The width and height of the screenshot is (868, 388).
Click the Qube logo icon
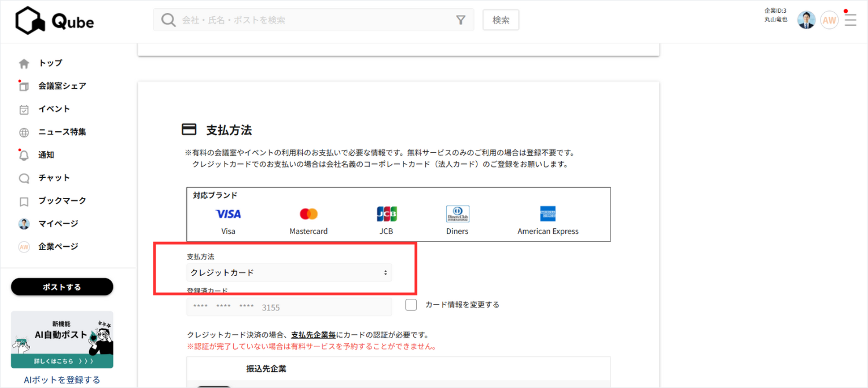tap(30, 21)
